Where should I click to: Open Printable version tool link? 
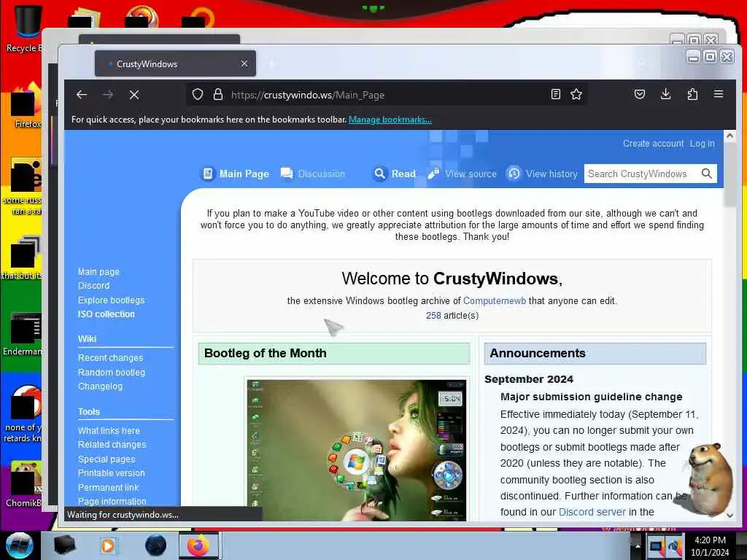tap(111, 472)
